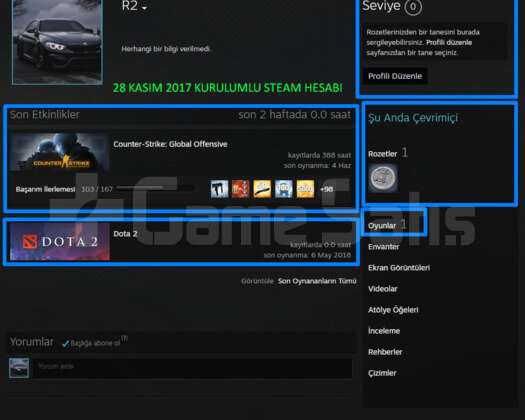Click the Dota 2 title link
Image resolution: width=525 pixels, height=420 pixels.
tap(125, 234)
